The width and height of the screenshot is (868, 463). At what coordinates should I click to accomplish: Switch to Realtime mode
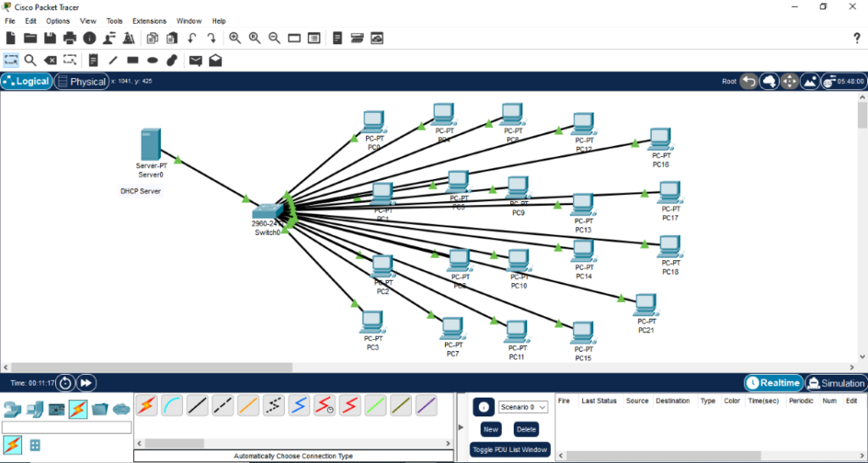[x=773, y=382]
